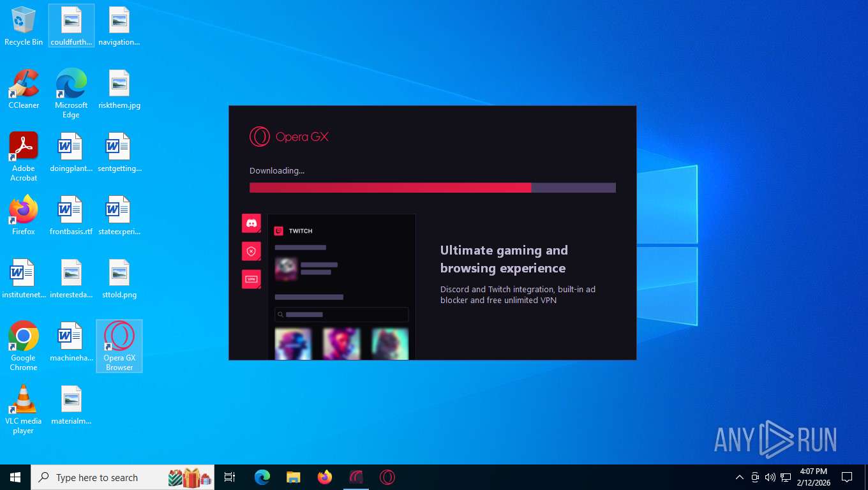The image size is (868, 490).
Task: Click the VPN icon in installer preview
Action: pyautogui.click(x=251, y=279)
